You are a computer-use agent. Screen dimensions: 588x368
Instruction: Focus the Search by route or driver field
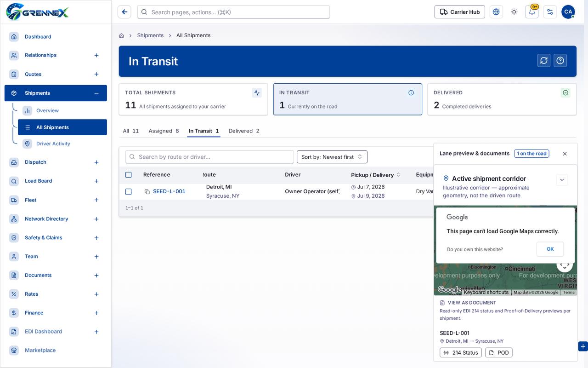(x=209, y=157)
